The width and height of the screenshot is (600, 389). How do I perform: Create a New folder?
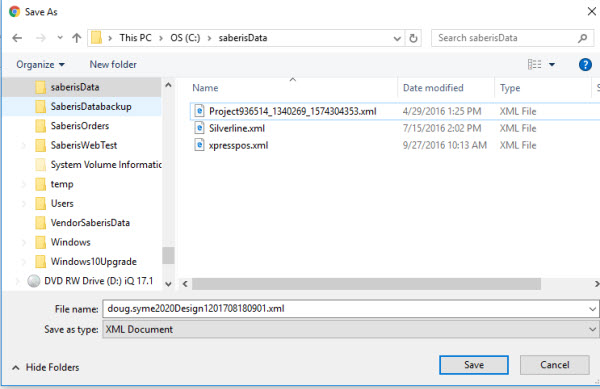(113, 65)
